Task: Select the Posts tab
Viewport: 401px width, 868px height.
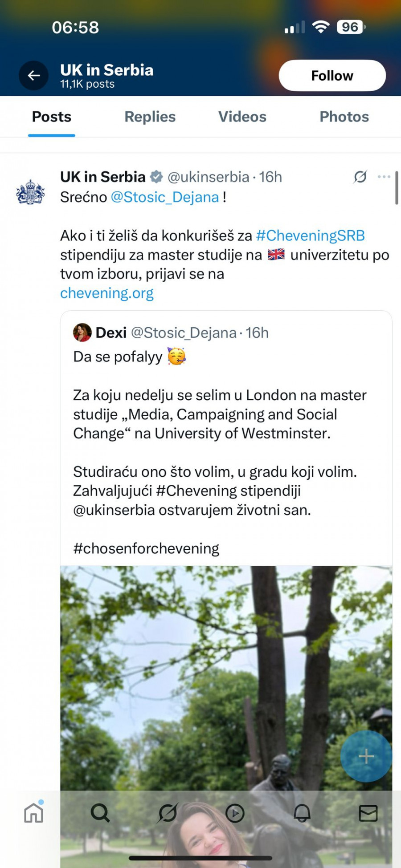Action: [x=52, y=117]
